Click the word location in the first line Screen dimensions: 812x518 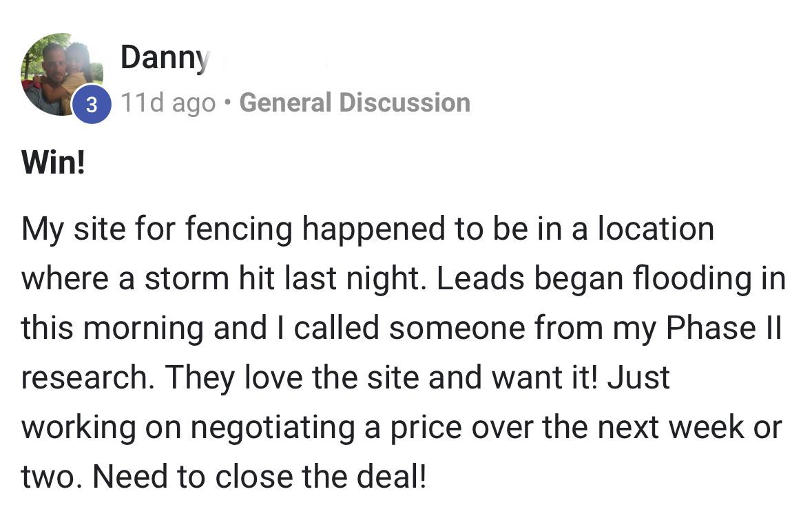(x=655, y=229)
